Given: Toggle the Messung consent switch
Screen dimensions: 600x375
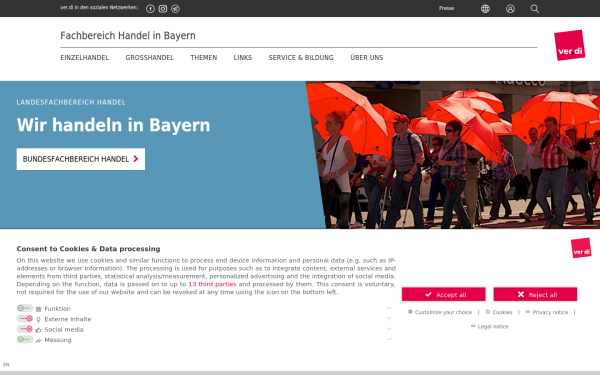Looking at the screenshot, I should point(25,339).
